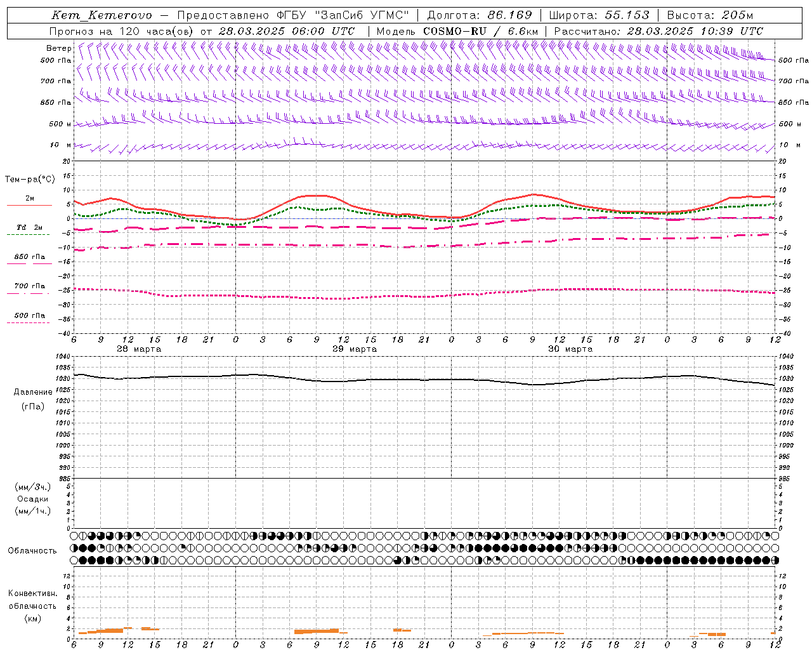Click the 1040 value on left pressure axis
Screen dimensions: 812x650
63,357
